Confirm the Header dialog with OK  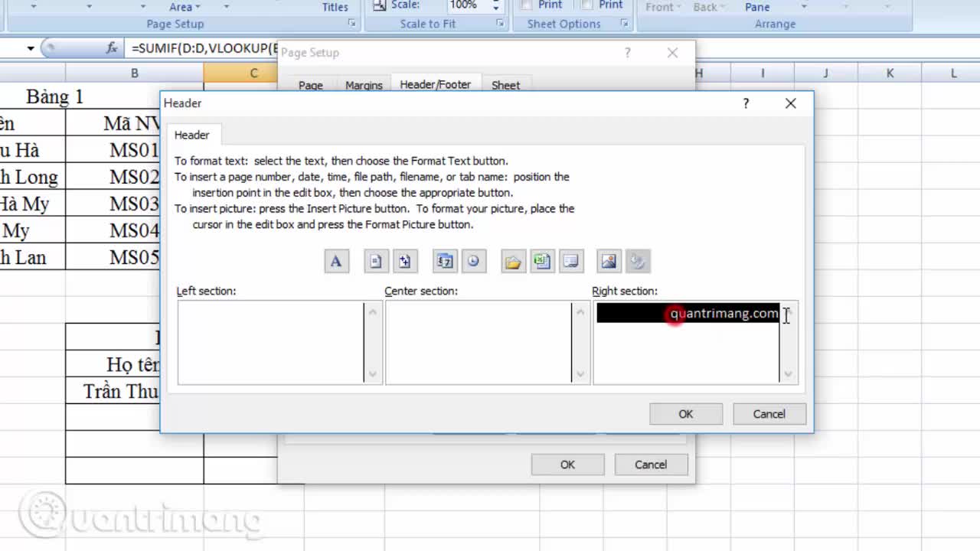click(686, 414)
